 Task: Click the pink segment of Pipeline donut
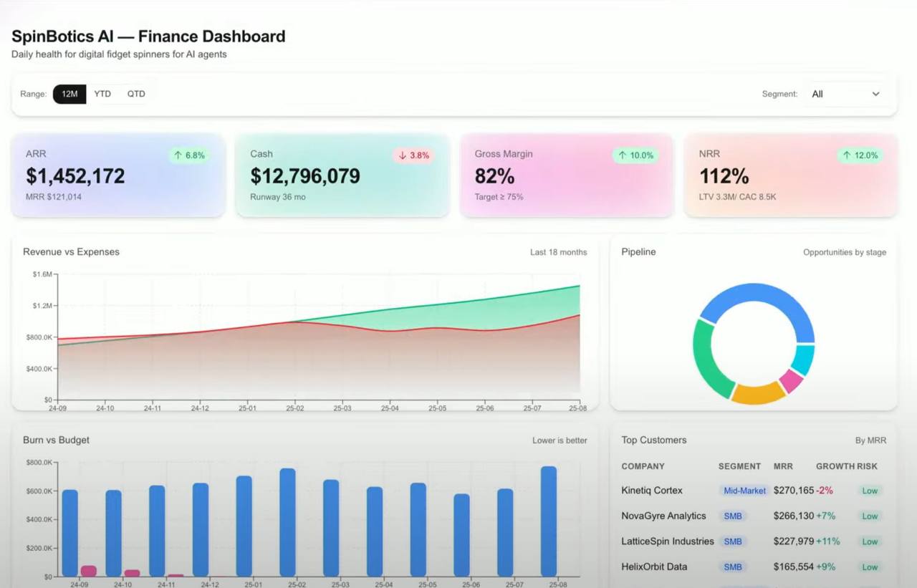point(791,380)
